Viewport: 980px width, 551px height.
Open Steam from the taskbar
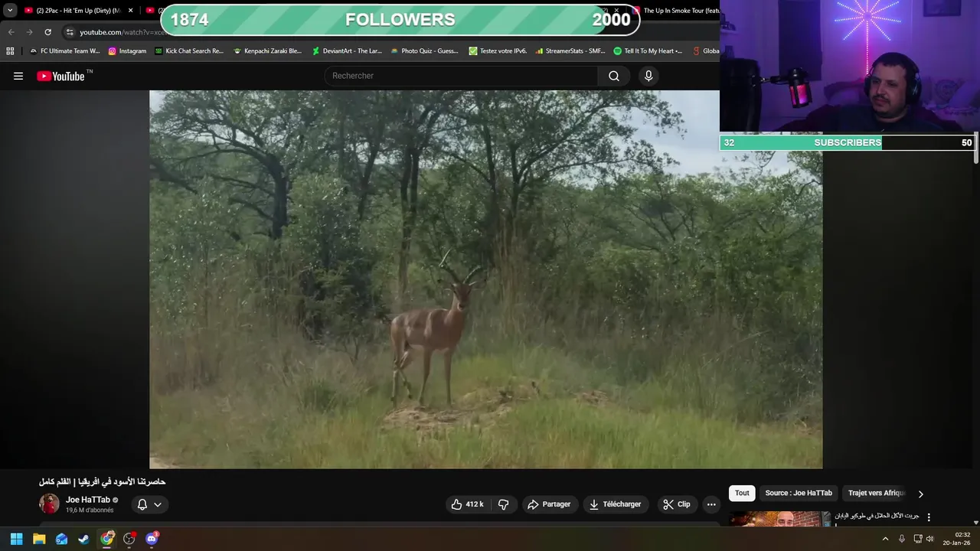point(83,539)
